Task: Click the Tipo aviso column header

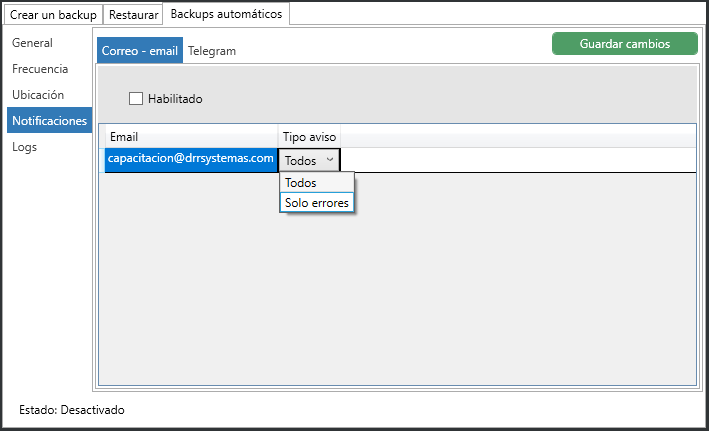Action: click(x=310, y=136)
